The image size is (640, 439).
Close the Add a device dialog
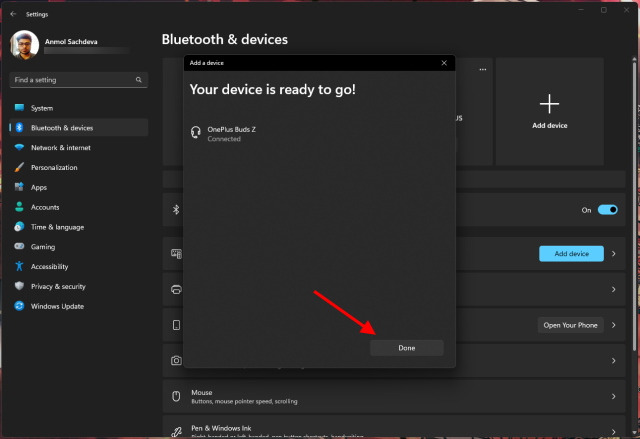(x=444, y=63)
